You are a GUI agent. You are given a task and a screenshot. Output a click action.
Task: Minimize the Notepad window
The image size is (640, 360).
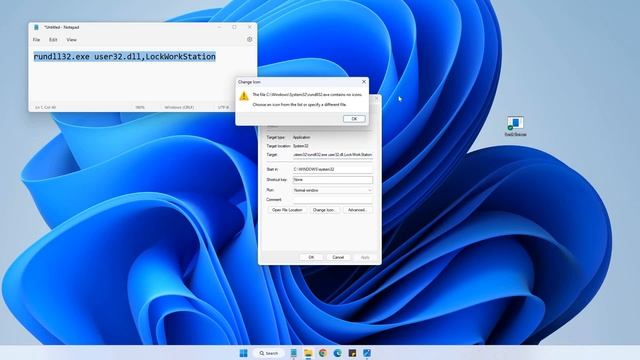click(219, 27)
